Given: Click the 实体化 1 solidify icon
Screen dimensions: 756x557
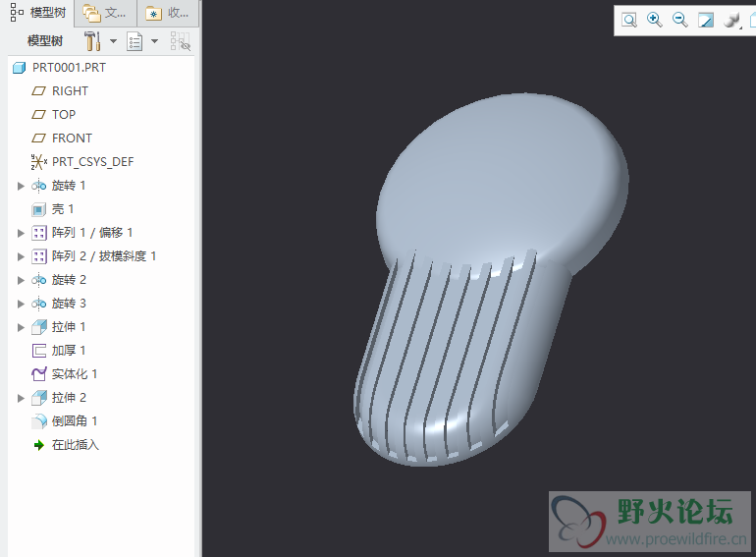Looking at the screenshot, I should pyautogui.click(x=38, y=374).
